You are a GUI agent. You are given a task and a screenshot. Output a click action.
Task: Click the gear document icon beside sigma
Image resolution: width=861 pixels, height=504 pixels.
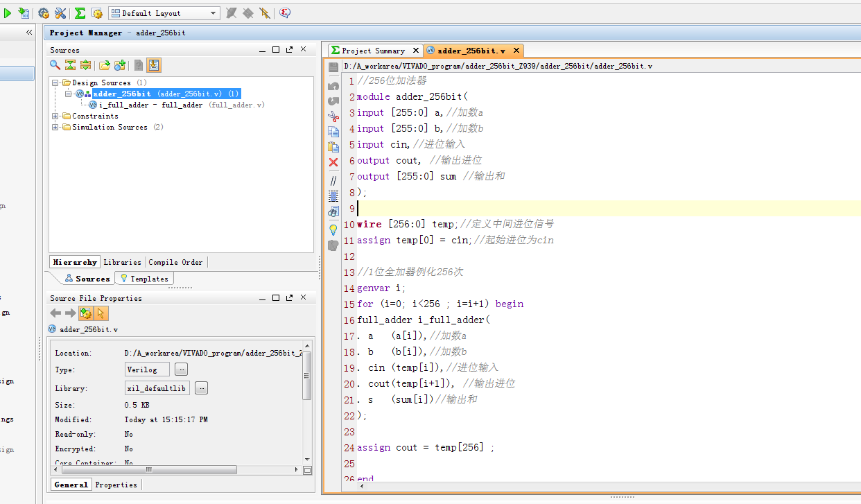[x=97, y=12]
